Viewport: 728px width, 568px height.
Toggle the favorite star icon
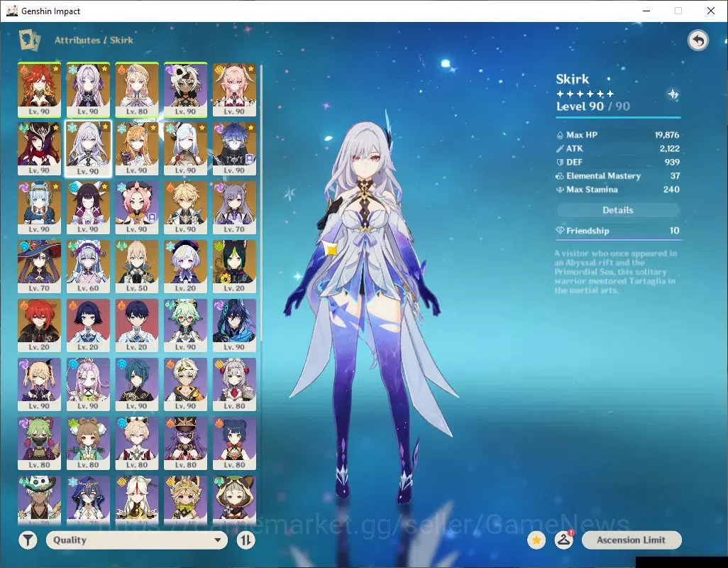(x=536, y=540)
